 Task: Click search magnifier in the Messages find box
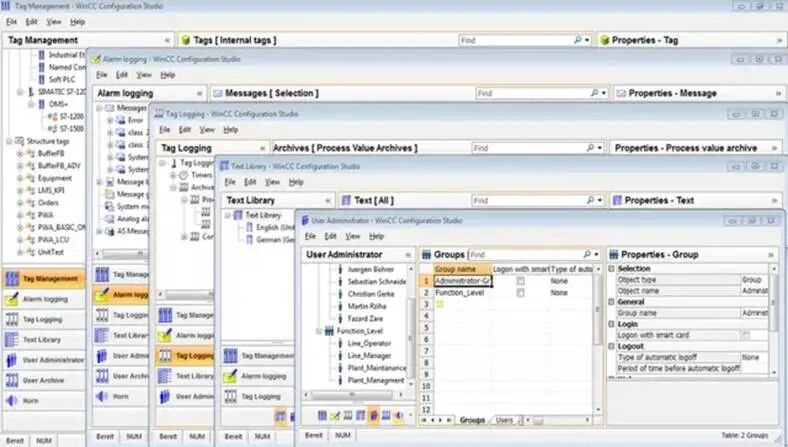pos(595,93)
